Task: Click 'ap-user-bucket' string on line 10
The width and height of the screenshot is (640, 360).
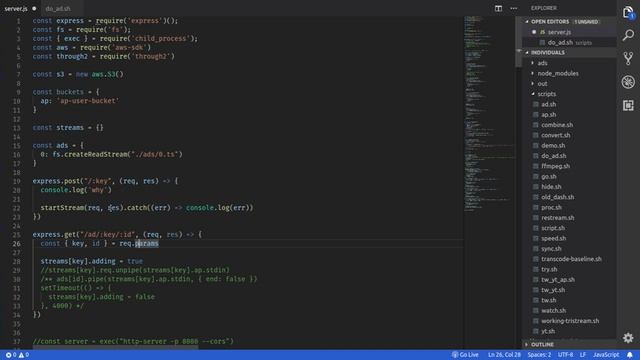Action: [x=88, y=101]
